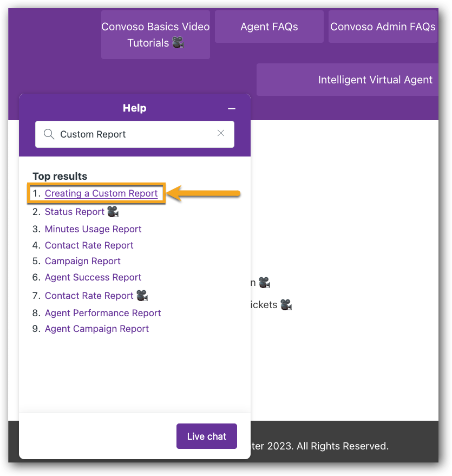This screenshot has width=452, height=476.
Task: Click camera icon next to Contact Rate Report item 7
Action: 142,295
